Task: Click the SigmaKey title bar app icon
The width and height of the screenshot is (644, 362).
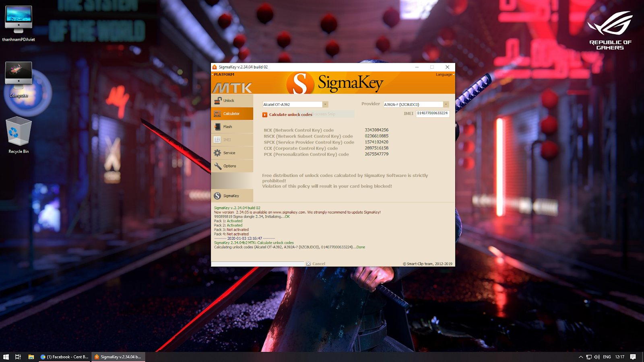Action: click(x=215, y=67)
